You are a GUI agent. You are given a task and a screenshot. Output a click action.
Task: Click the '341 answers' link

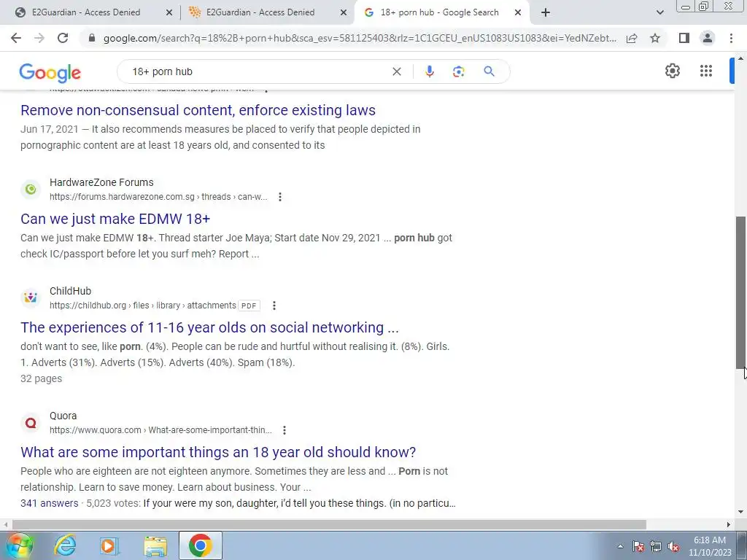pos(49,503)
